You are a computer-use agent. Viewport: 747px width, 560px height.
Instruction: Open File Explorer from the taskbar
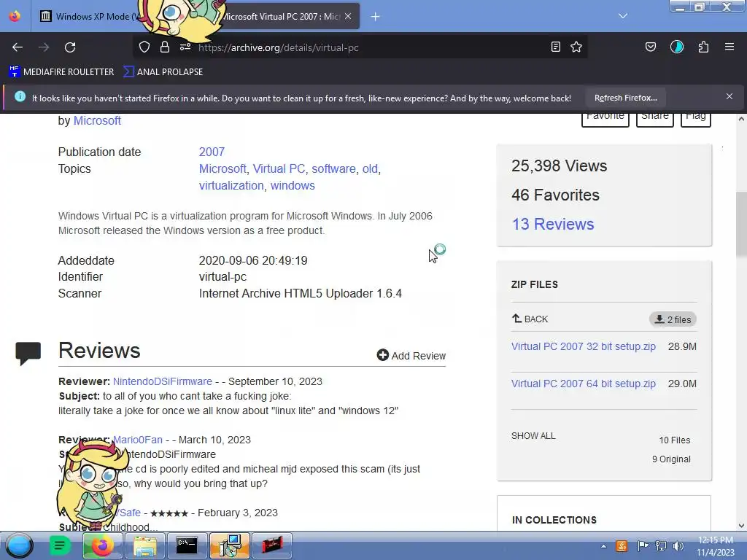(x=145, y=545)
